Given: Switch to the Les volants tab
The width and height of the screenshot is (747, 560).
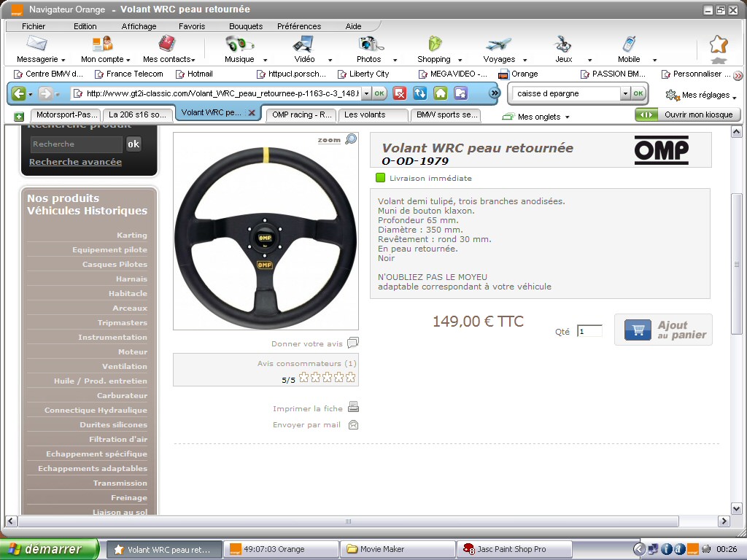Looking at the screenshot, I should coord(373,114).
